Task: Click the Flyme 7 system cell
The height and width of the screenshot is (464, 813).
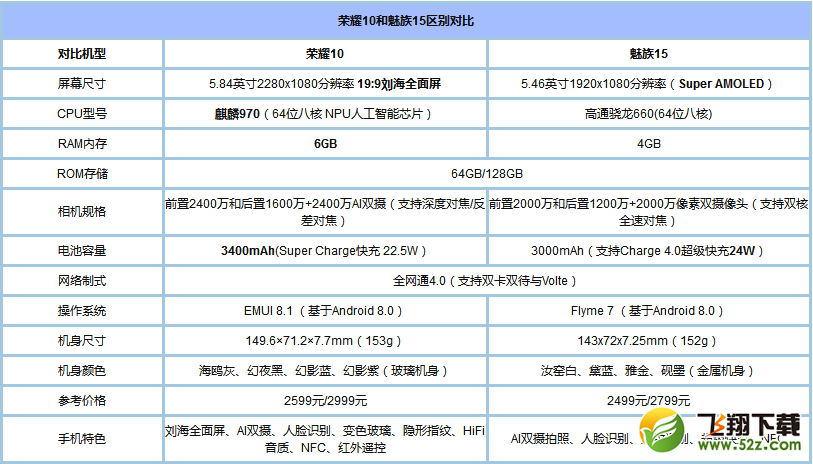Action: click(x=649, y=311)
